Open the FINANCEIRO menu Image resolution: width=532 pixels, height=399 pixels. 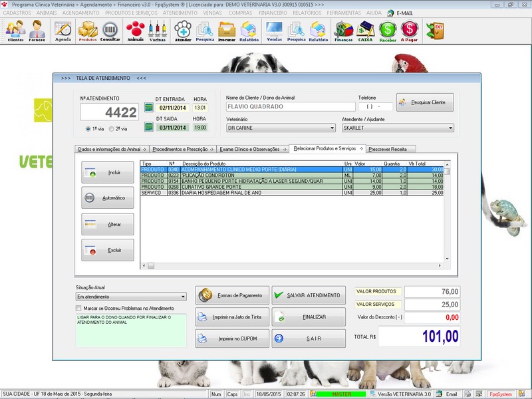pyautogui.click(x=273, y=13)
